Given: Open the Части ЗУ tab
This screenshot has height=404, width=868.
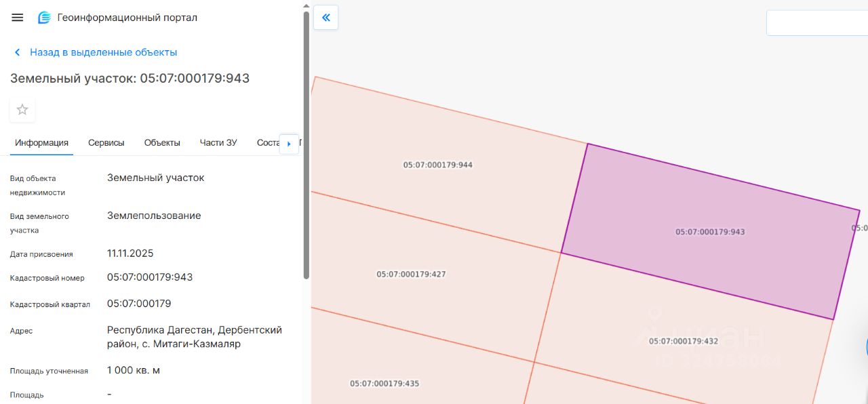Looking at the screenshot, I should pos(218,143).
